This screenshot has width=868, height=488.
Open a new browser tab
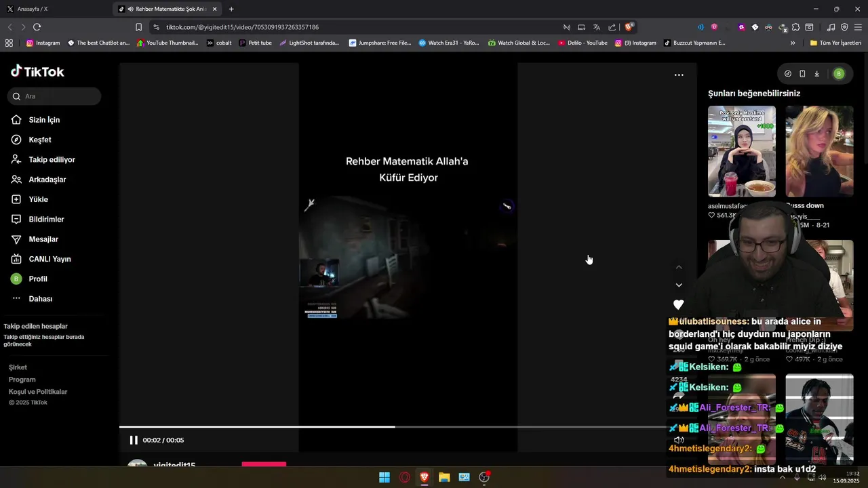tap(231, 9)
